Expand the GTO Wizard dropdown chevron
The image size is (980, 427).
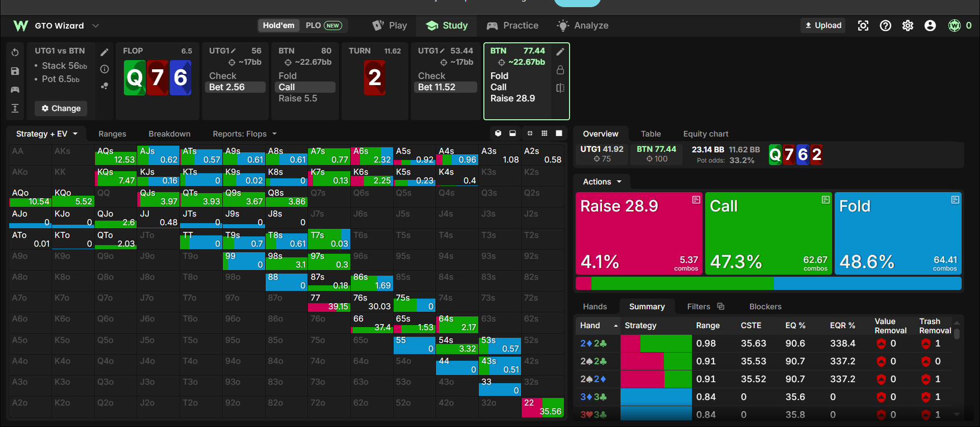pyautogui.click(x=95, y=25)
